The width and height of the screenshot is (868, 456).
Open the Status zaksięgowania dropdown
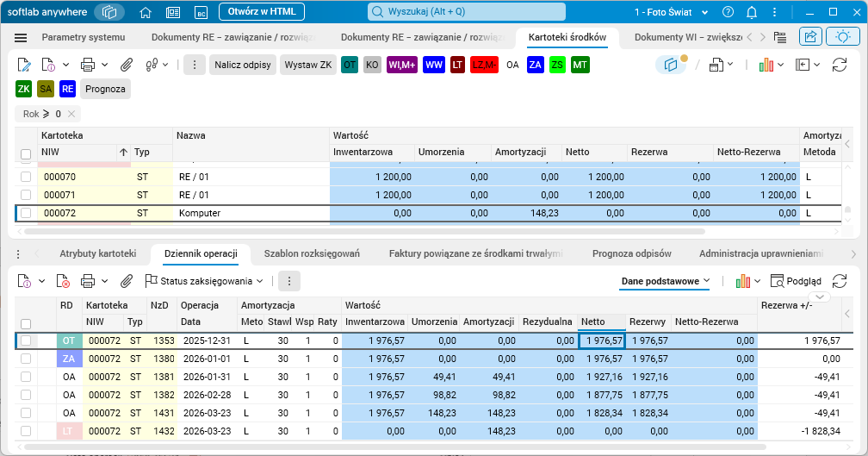[x=204, y=281]
